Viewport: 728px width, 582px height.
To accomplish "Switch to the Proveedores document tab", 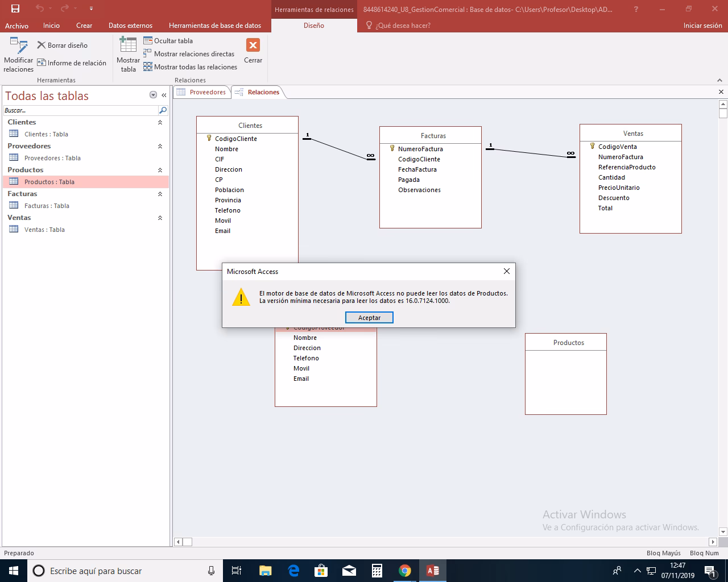I will tap(201, 92).
